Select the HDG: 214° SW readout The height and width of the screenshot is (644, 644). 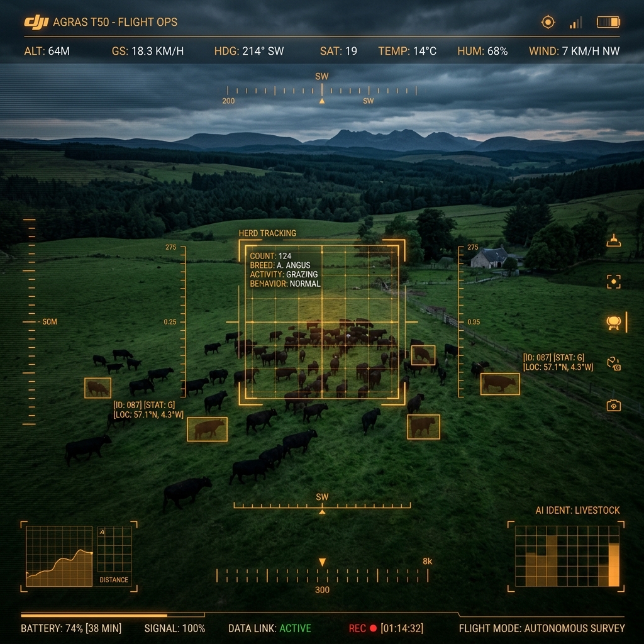tap(249, 52)
